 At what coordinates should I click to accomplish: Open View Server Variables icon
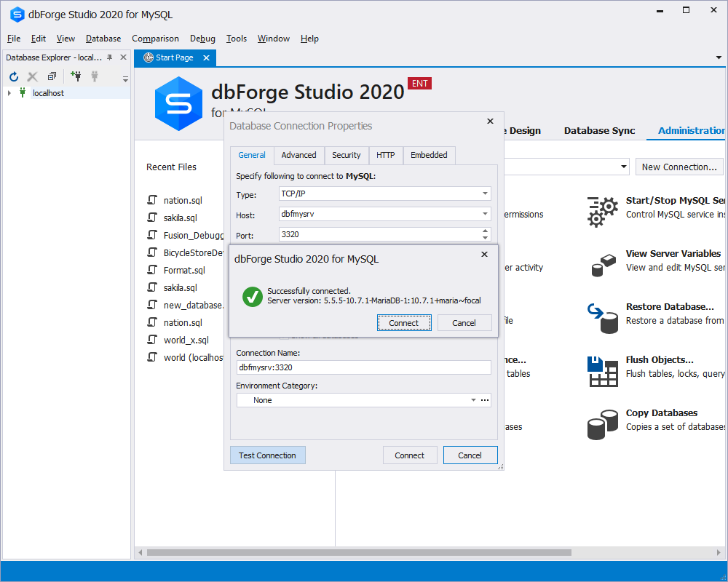point(604,265)
